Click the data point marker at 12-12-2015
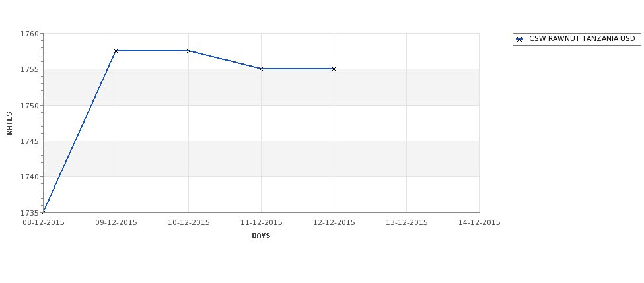Screen dimensions: 644x283 point(334,69)
